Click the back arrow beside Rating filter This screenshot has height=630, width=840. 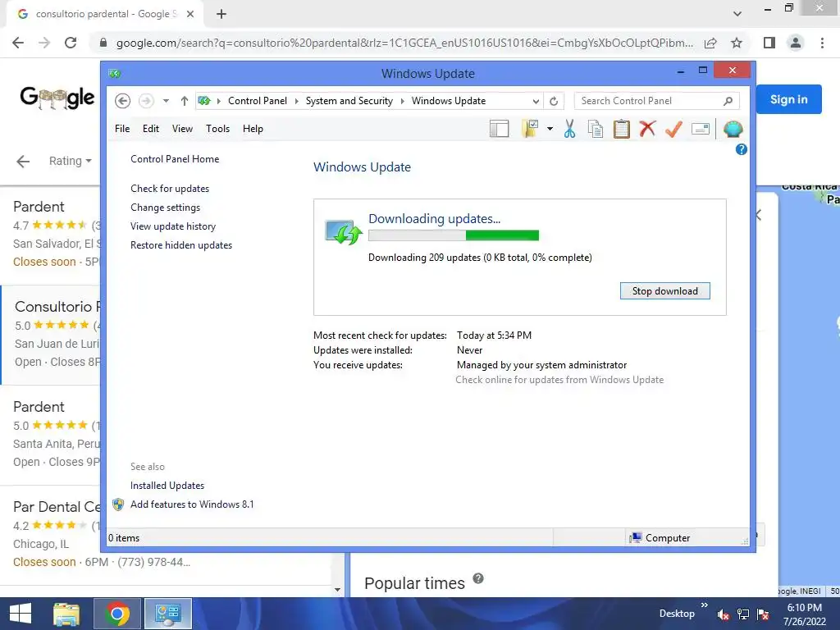23,162
